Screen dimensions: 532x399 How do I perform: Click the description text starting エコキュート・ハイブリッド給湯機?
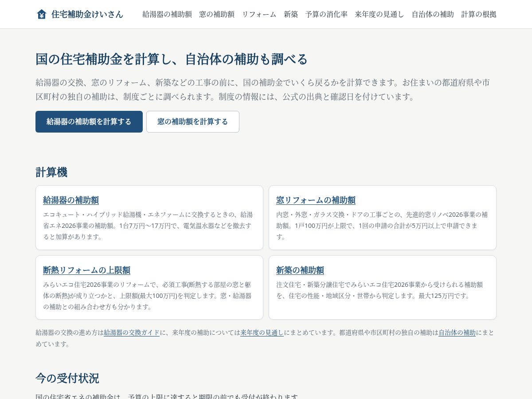click(x=149, y=226)
